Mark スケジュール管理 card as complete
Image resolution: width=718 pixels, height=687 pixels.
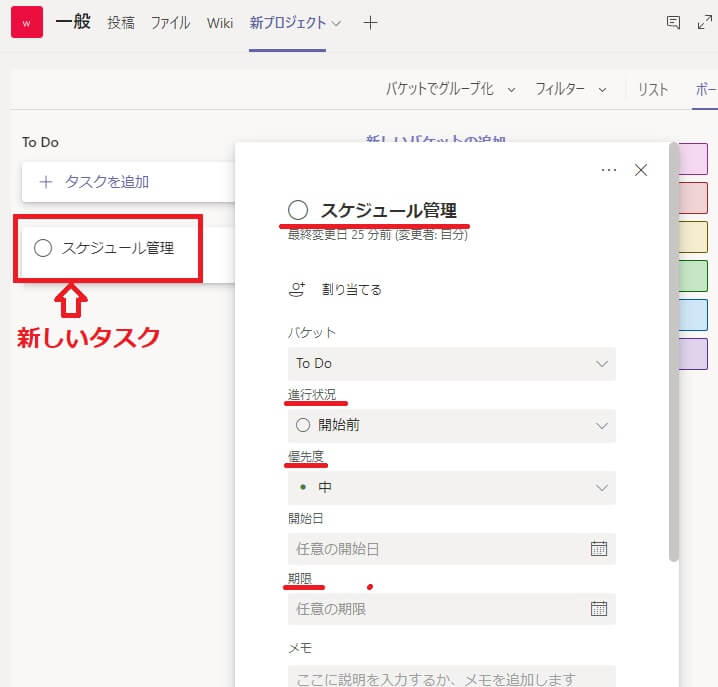(43, 248)
